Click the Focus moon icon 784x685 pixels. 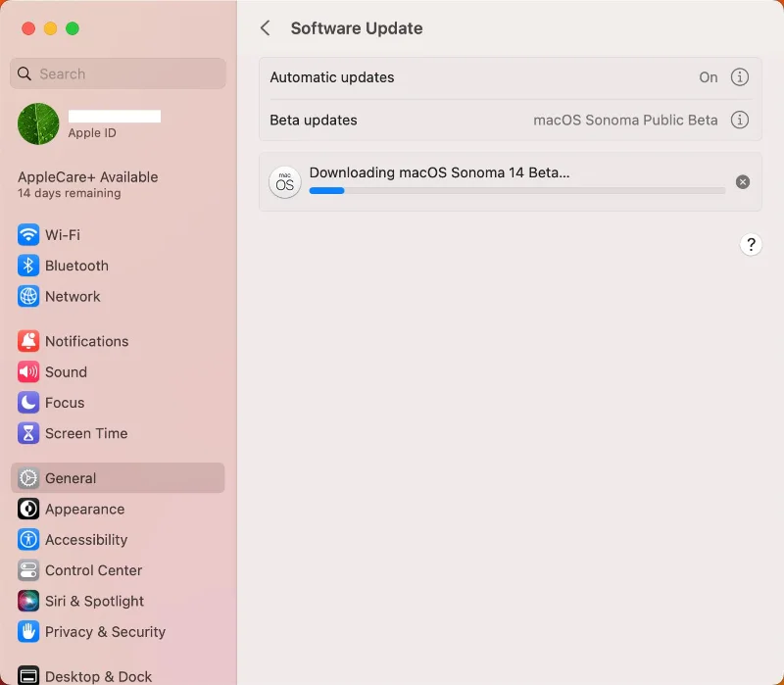pos(28,403)
